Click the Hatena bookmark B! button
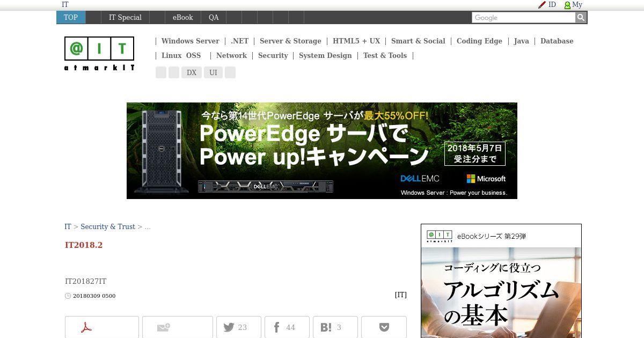 [x=335, y=327]
